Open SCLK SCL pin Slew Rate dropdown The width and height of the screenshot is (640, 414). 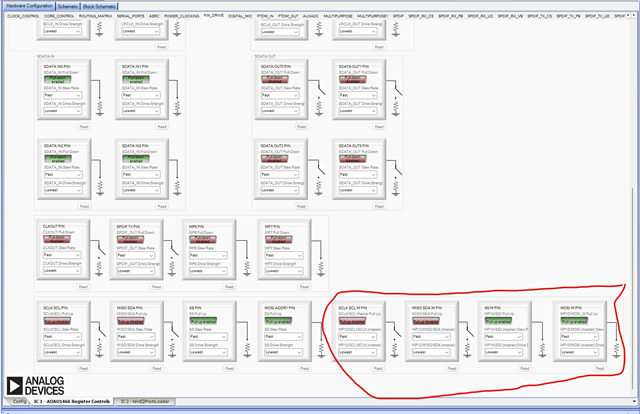coord(62,336)
